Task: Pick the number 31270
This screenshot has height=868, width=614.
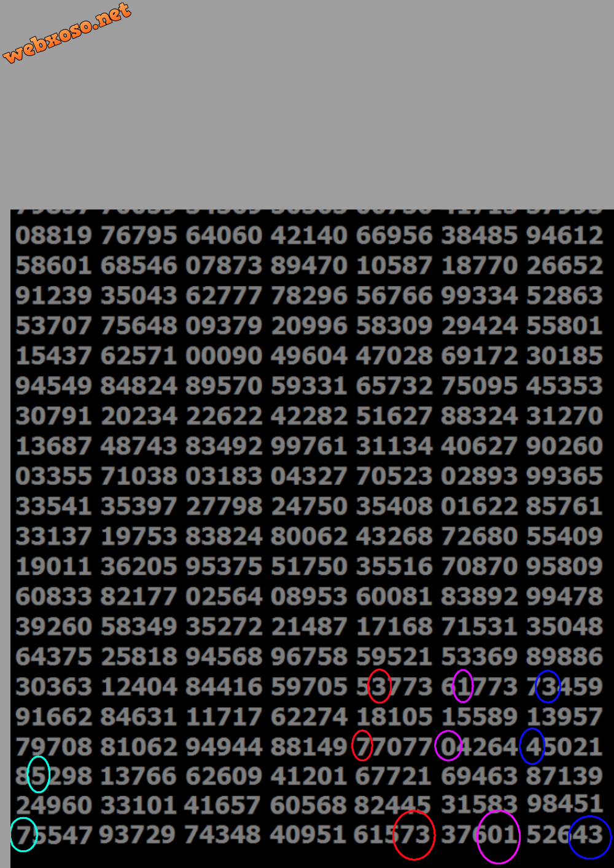Action: pos(564,416)
